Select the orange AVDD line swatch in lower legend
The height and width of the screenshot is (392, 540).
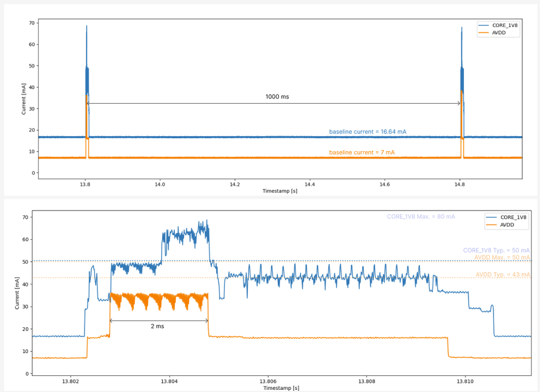491,225
